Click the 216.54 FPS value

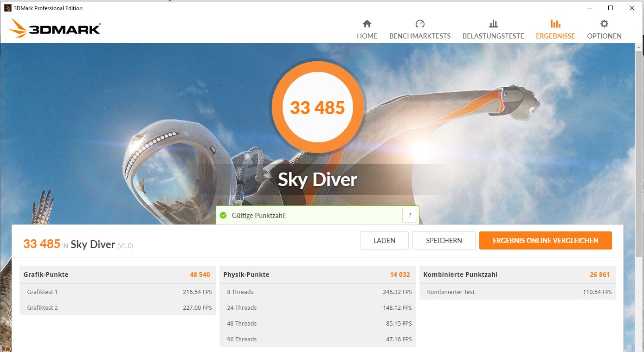pyautogui.click(x=197, y=292)
